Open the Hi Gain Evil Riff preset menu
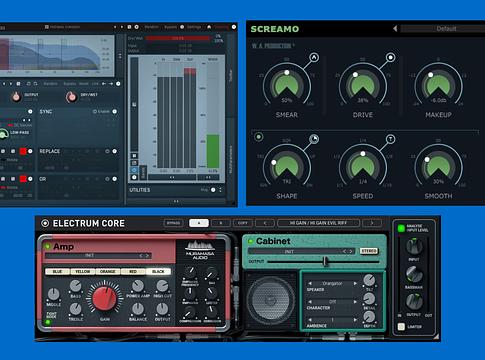The height and width of the screenshot is (360, 485). (318, 223)
